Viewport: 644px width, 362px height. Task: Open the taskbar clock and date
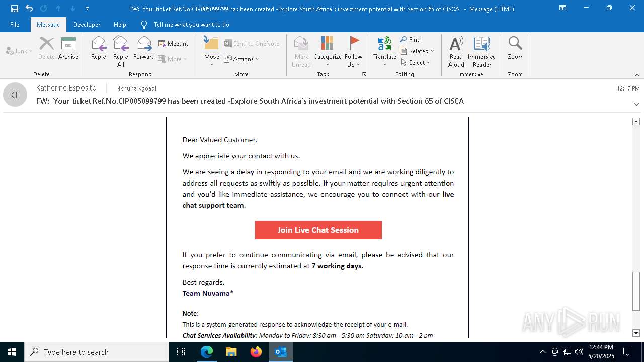coord(601,352)
